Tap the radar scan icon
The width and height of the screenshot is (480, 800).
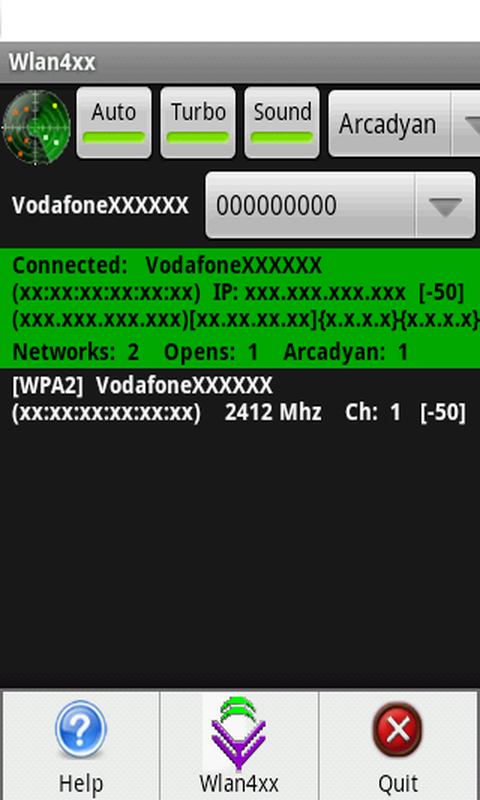(36, 127)
